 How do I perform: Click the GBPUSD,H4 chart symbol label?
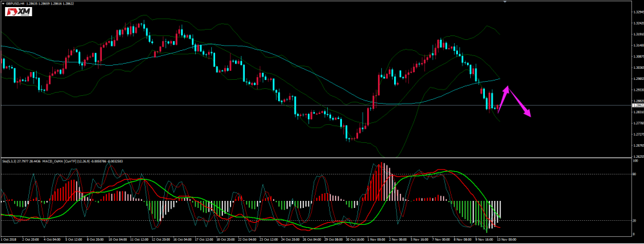coord(15,3)
